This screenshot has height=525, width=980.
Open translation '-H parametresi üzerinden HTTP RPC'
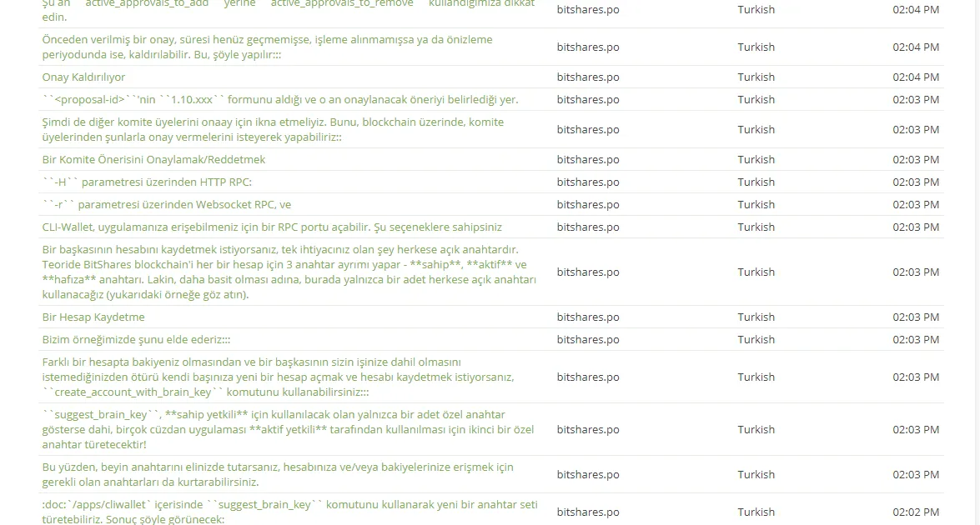point(147,182)
